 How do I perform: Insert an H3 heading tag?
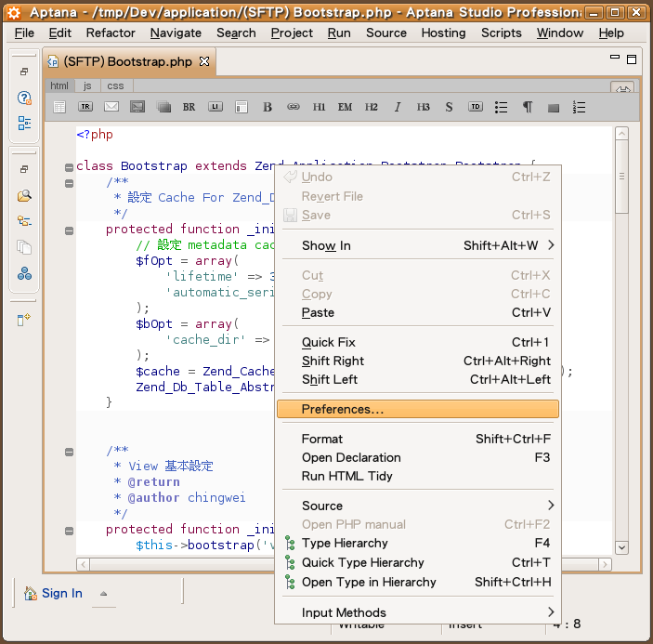(424, 107)
